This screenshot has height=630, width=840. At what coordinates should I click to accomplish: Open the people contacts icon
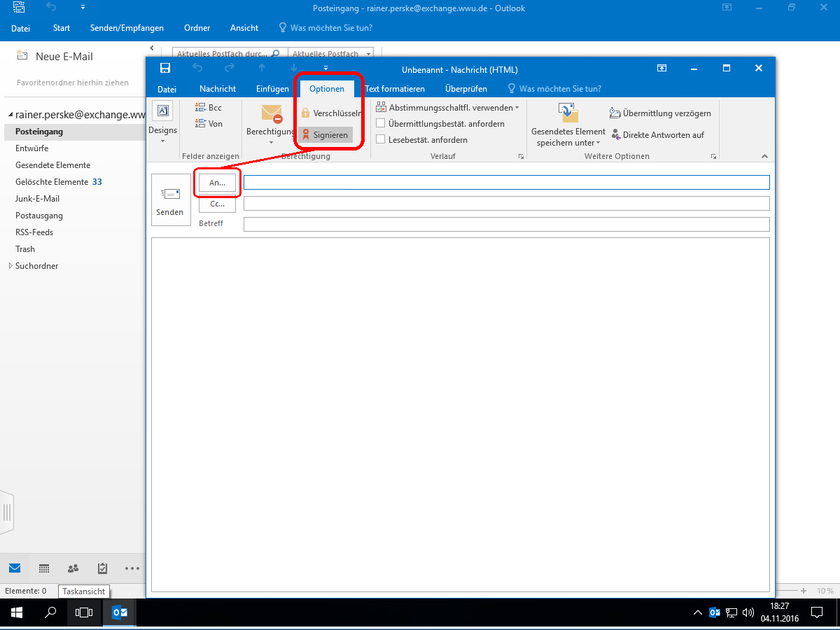pos(73,568)
